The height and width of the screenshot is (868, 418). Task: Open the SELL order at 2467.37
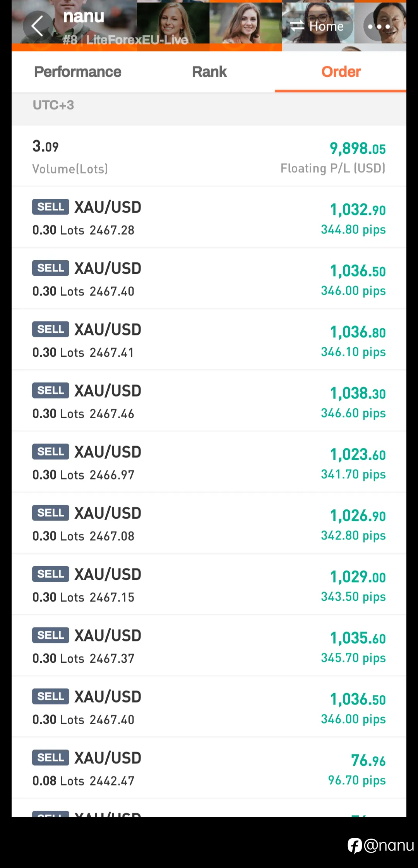[x=209, y=646]
